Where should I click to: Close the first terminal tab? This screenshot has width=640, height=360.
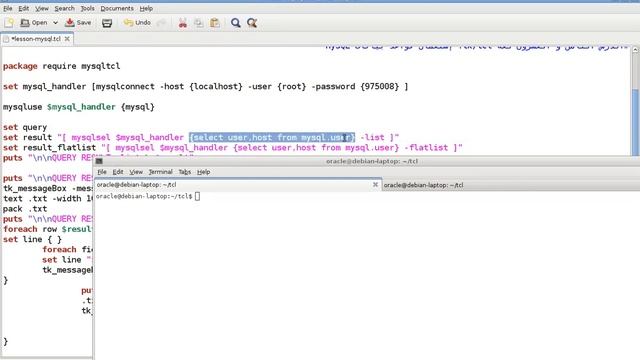pyautogui.click(x=376, y=185)
